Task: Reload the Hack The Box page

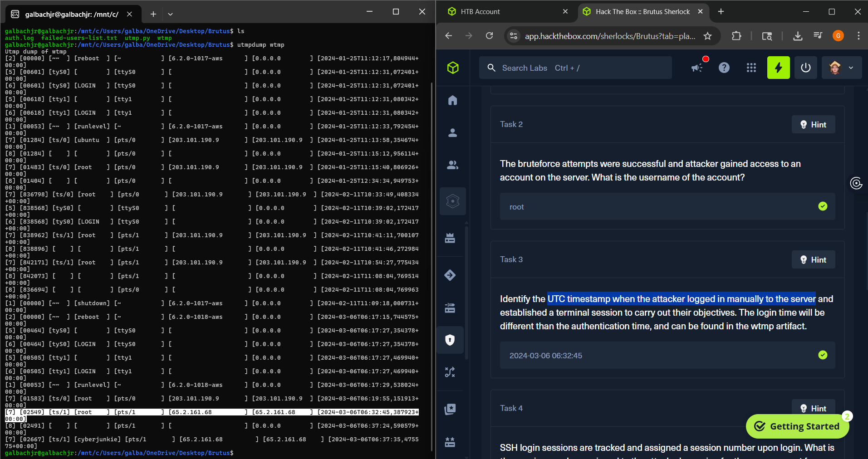Action: point(489,36)
